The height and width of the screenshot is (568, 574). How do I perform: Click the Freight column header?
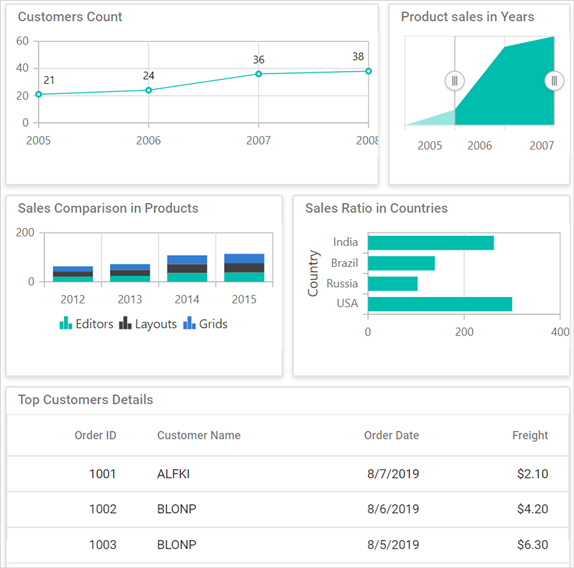tap(530, 435)
